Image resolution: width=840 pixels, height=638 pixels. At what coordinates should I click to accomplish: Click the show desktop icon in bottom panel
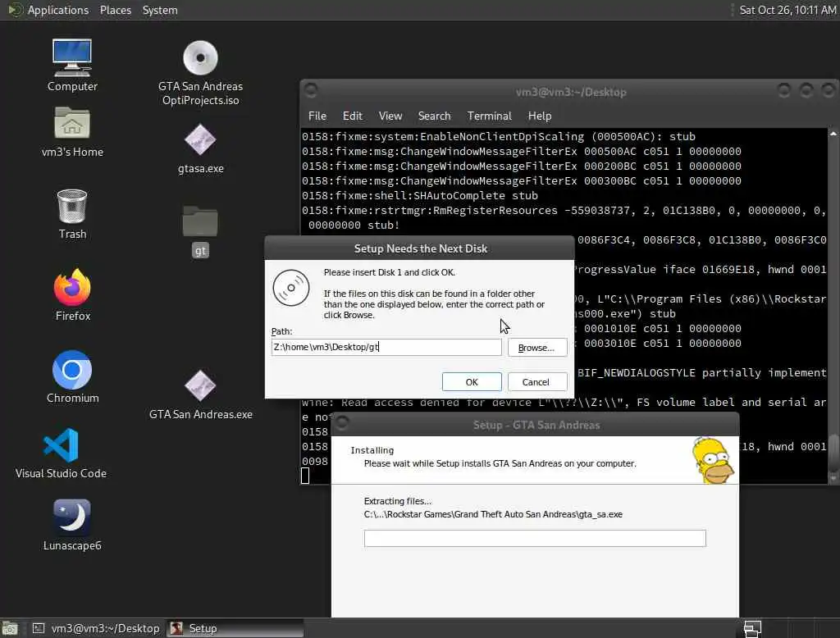pyautogui.click(x=10, y=628)
